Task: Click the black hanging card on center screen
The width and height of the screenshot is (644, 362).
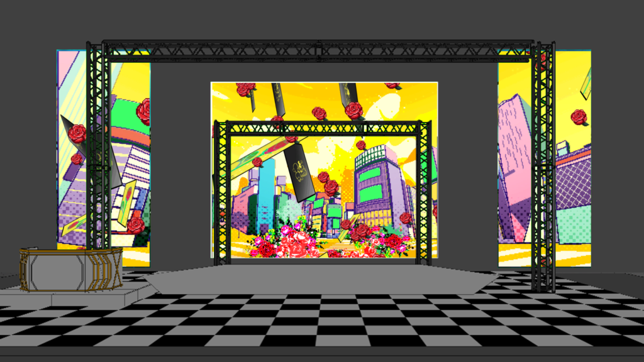Action: 301,171
